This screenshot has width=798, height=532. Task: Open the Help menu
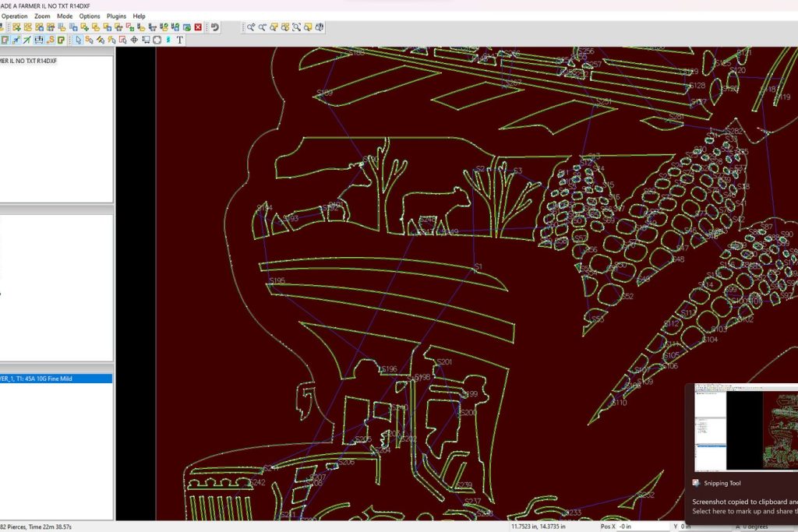[139, 16]
